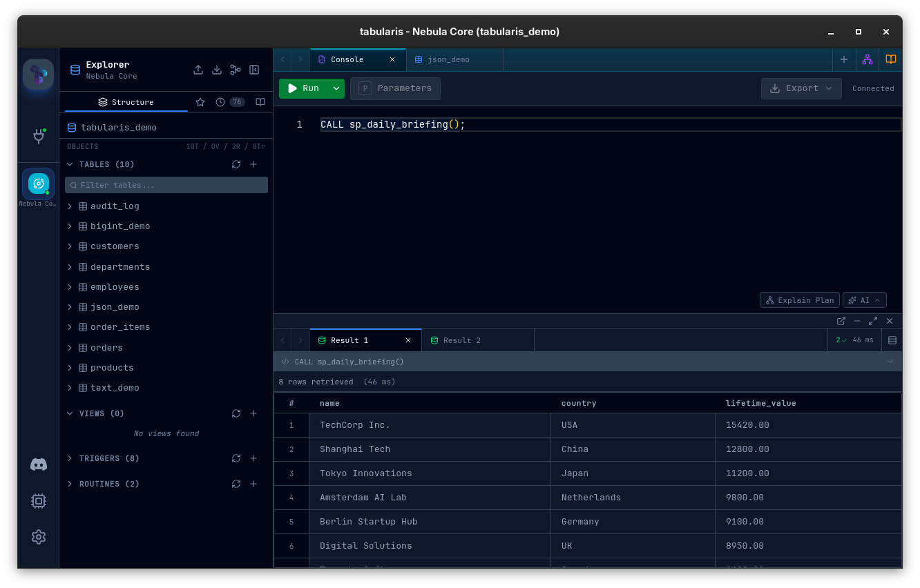This screenshot has width=920, height=588.
Task: Collapse the TABLES (10) section
Action: pos(70,164)
